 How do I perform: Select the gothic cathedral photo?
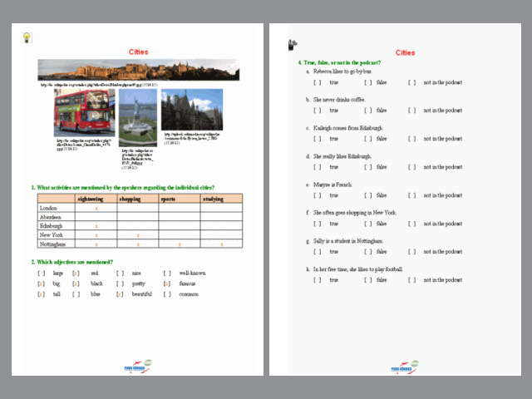192,109
